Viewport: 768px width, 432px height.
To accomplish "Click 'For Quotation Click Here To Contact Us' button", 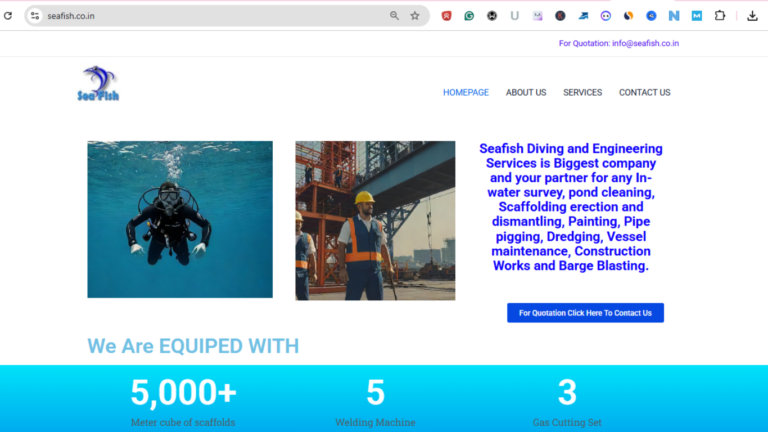I will click(x=585, y=313).
